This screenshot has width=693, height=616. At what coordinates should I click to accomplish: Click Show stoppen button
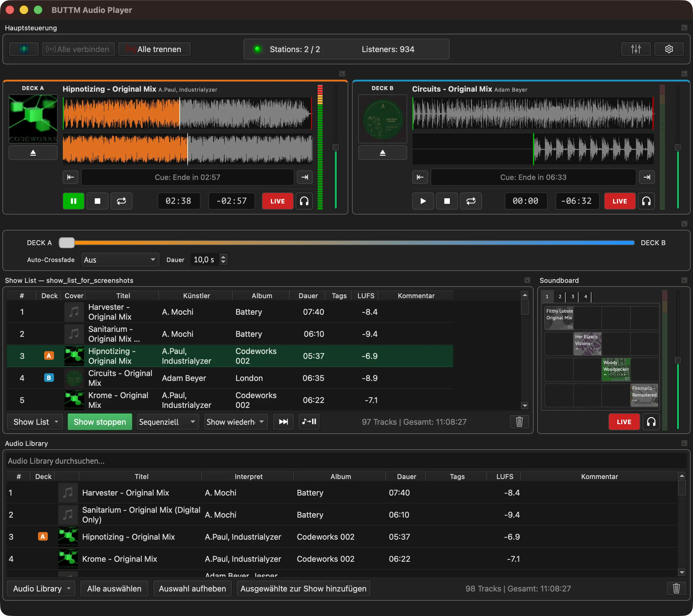tap(100, 422)
